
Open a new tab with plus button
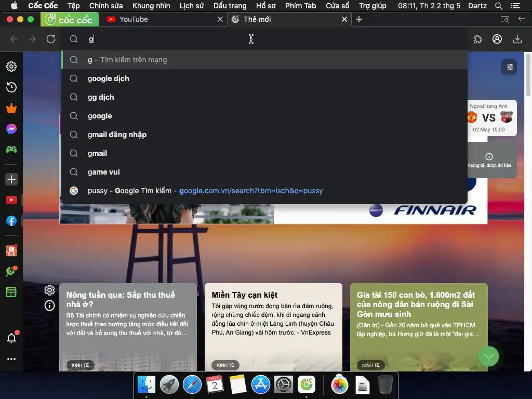[x=359, y=19]
